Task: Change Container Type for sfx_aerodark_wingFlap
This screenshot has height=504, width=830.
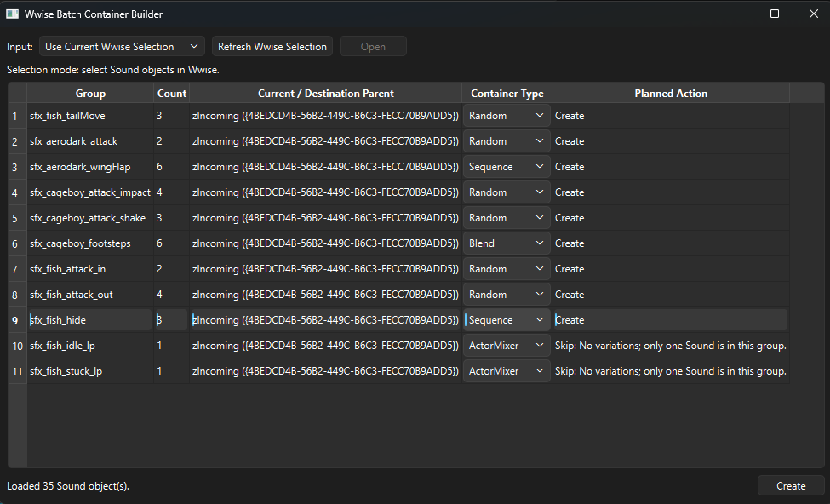Action: (507, 166)
